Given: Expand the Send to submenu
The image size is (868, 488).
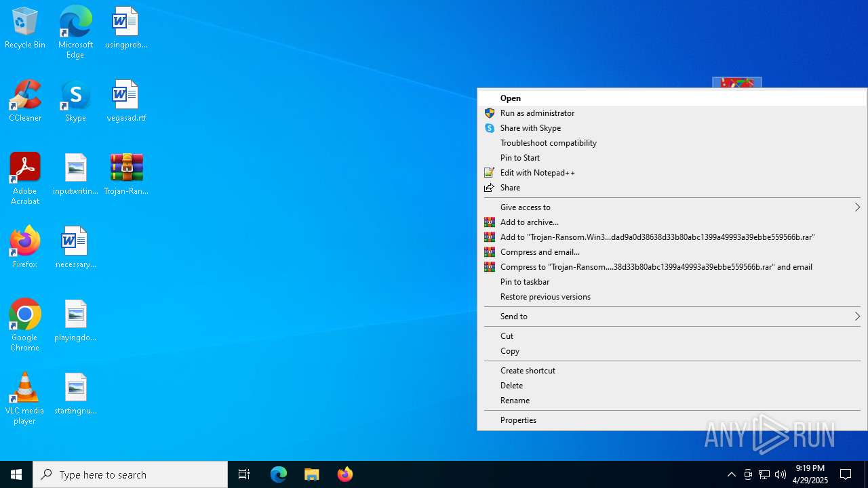Looking at the screenshot, I should click(672, 317).
